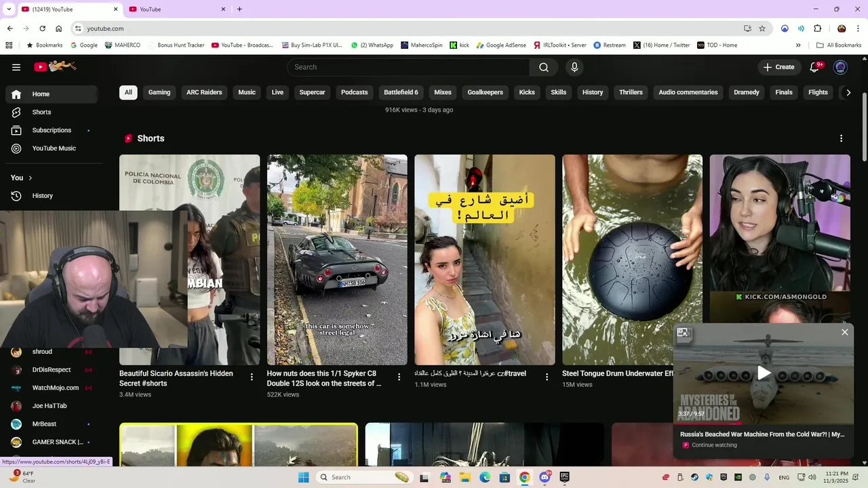Image resolution: width=868 pixels, height=488 pixels.
Task: Go to Home in sidebar
Action: click(52, 94)
